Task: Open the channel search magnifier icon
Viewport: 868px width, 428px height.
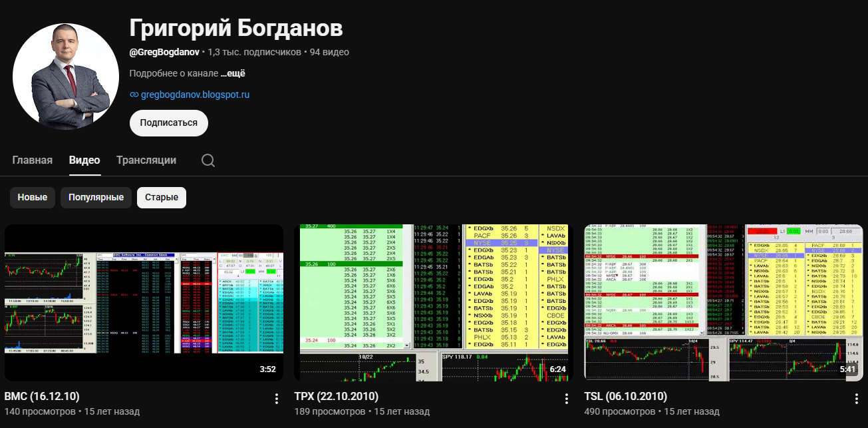Action: tap(208, 160)
